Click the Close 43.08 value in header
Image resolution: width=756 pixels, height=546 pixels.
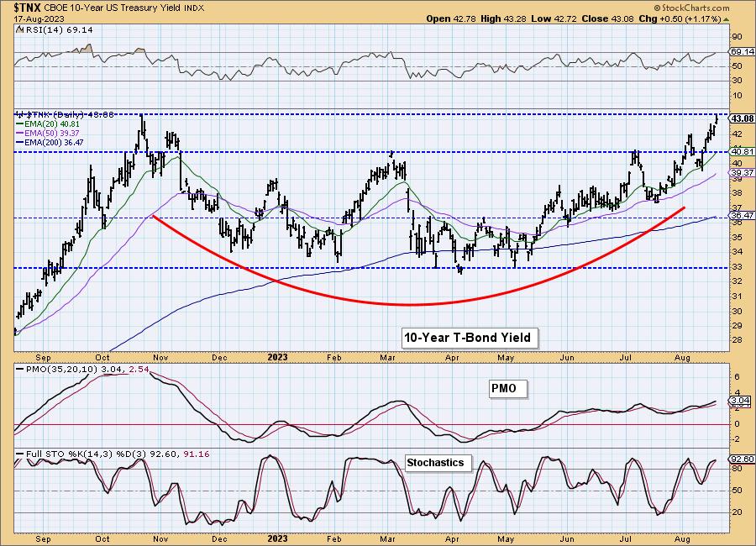(608, 18)
